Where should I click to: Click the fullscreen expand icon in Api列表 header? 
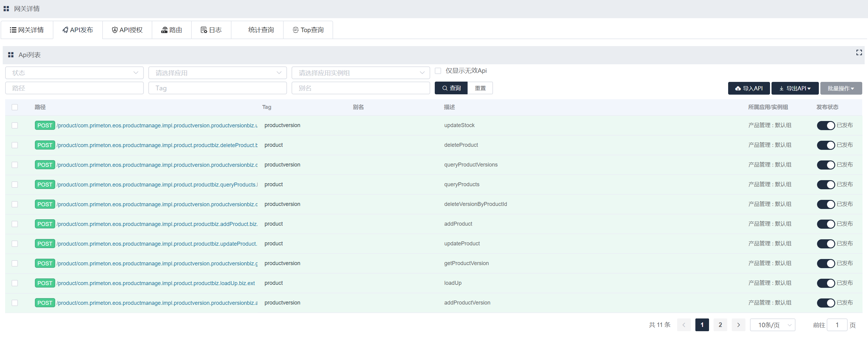[859, 52]
